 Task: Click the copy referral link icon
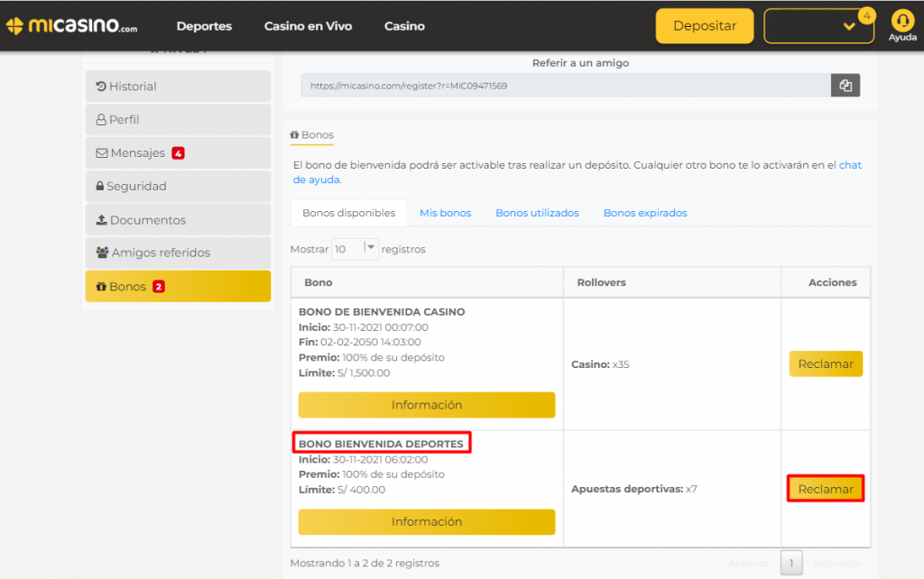[x=845, y=86]
